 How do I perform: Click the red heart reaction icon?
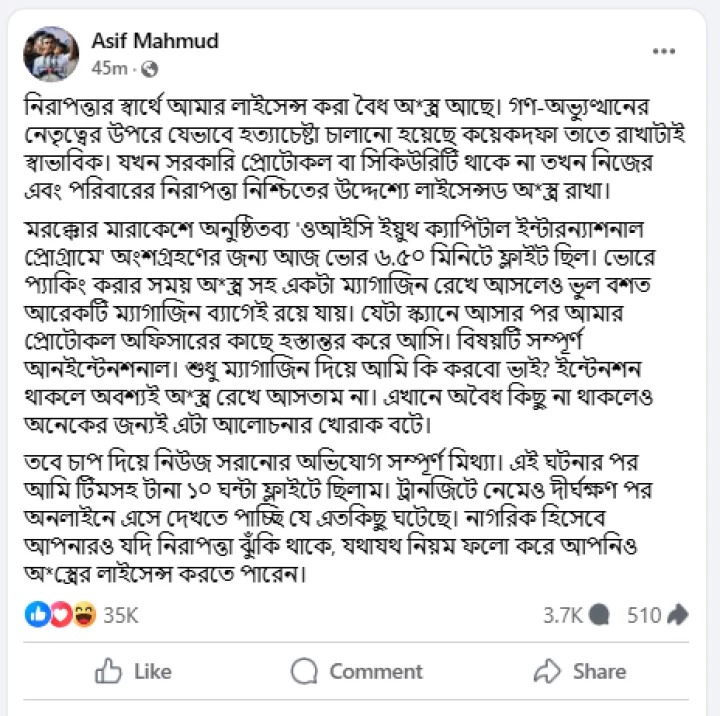coord(60,615)
